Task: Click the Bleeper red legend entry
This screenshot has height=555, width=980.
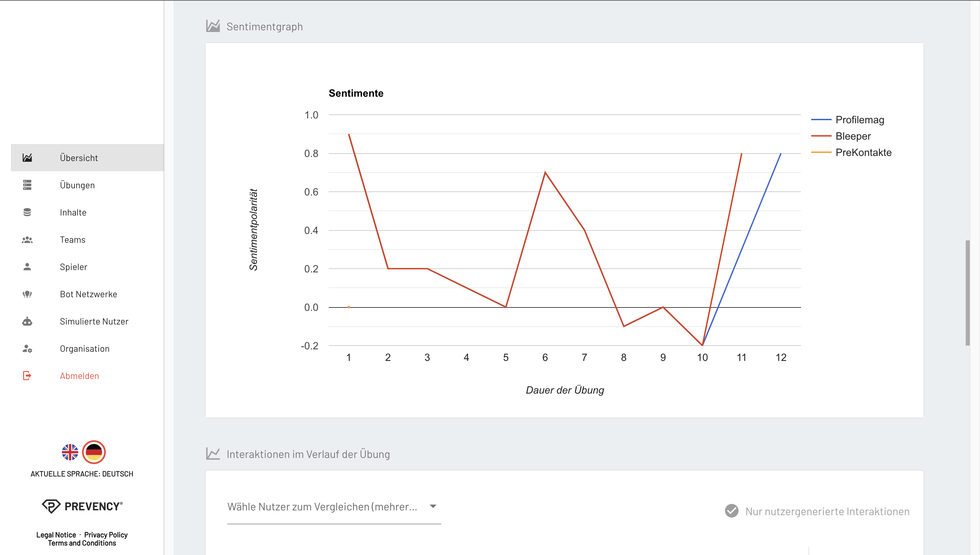Action: 853,136
